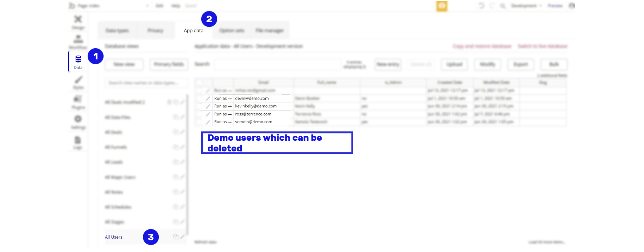The height and width of the screenshot is (252, 644).
Task: Click pencil icon for semolo@demo.com row
Action: click(x=208, y=122)
